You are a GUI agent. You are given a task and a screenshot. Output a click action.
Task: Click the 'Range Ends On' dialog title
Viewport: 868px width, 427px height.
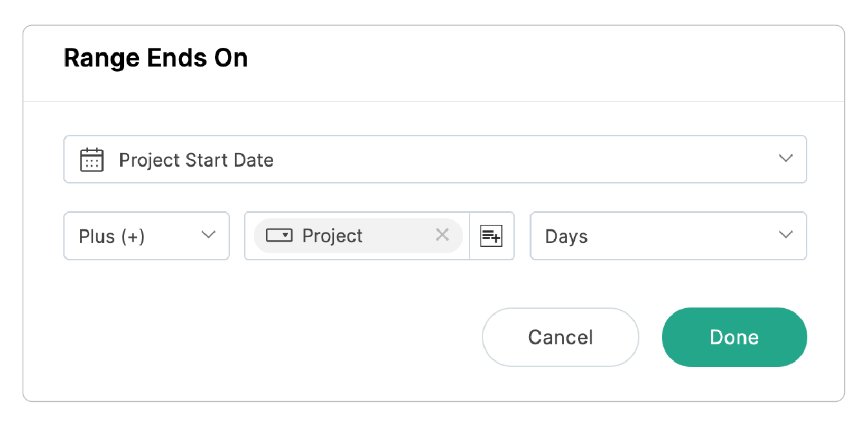point(156,59)
